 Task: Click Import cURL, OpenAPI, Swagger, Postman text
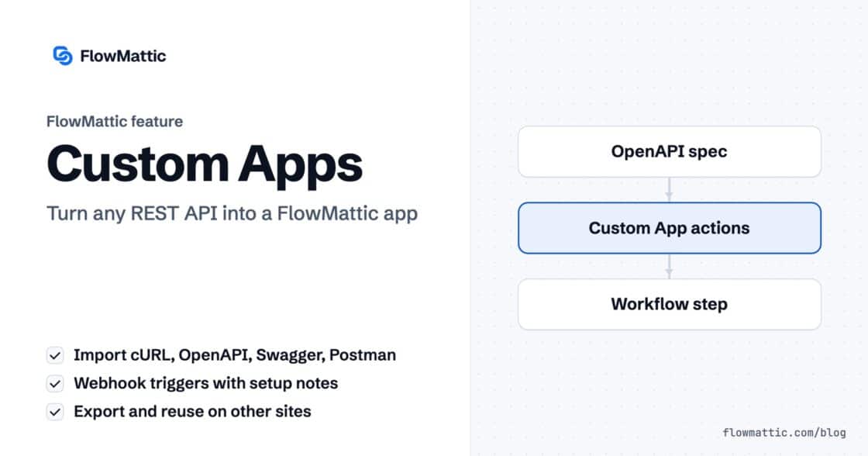[x=235, y=355]
